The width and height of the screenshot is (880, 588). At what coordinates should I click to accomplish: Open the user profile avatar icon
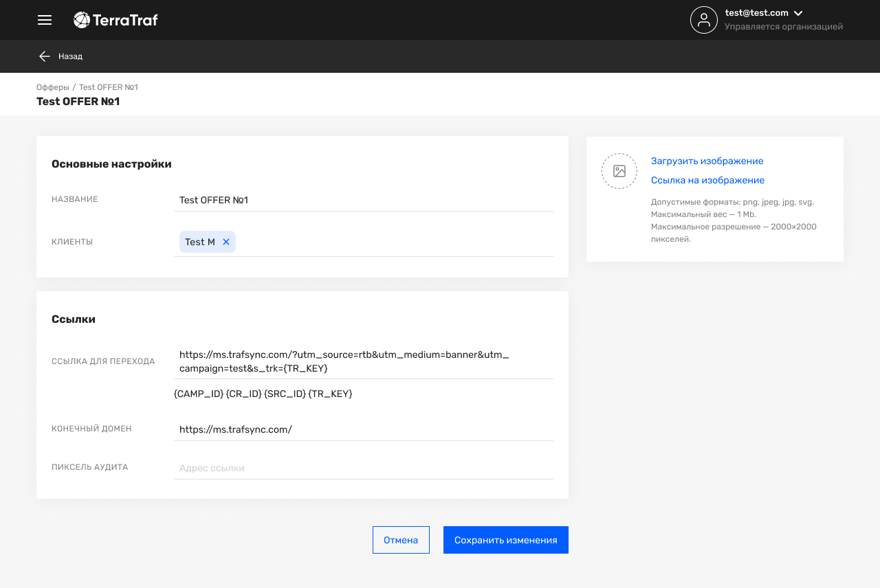coord(703,20)
